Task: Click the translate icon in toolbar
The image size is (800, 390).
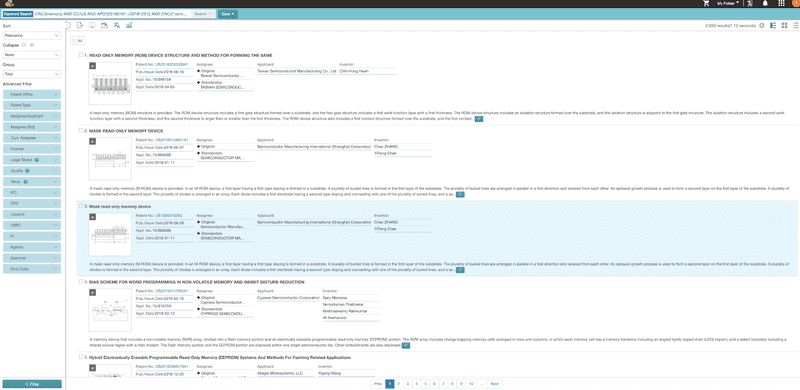Action: click(117, 25)
